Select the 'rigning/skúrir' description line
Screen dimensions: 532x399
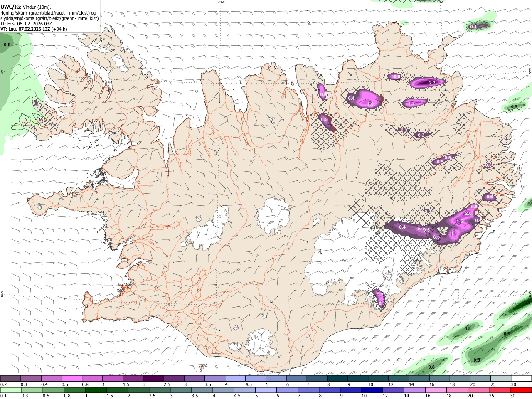pyautogui.click(x=49, y=13)
